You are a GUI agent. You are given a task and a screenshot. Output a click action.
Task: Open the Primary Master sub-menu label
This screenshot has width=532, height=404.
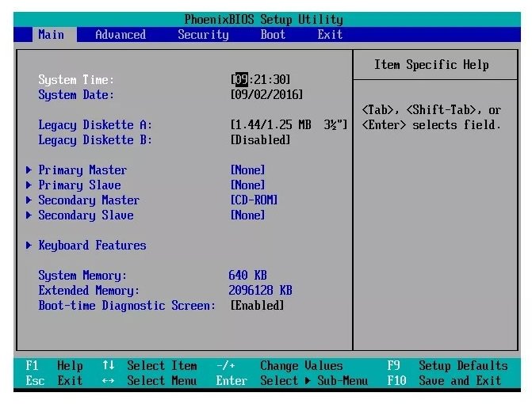82,170
